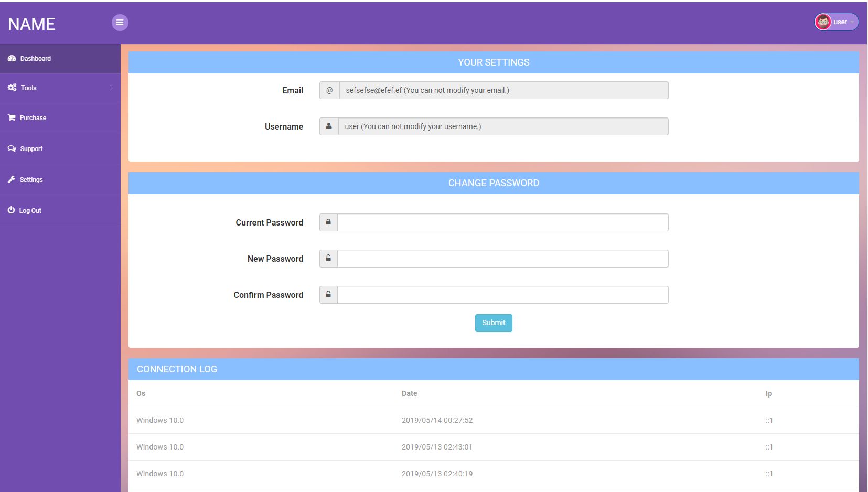Focus the Confirm Password field
The height and width of the screenshot is (492, 868).
click(503, 295)
